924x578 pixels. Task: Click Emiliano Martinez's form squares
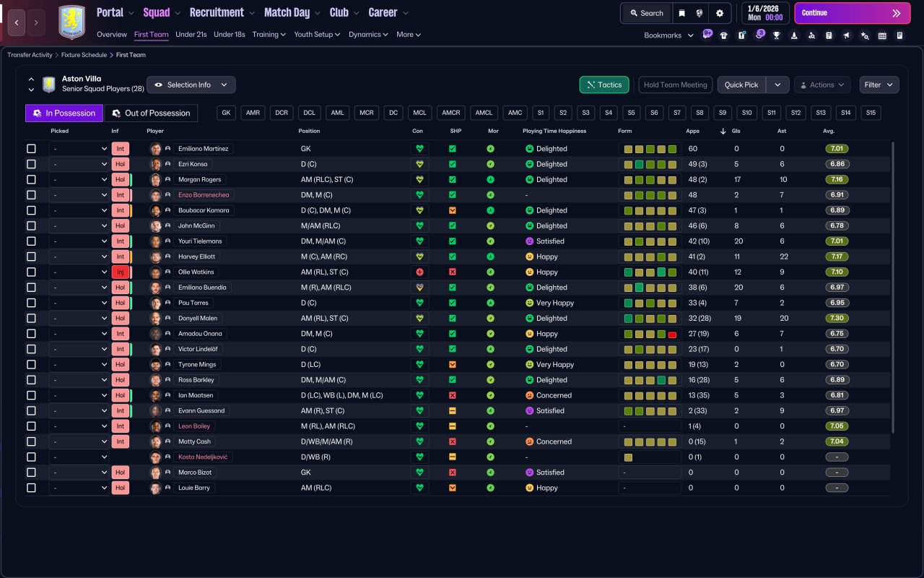pyautogui.click(x=650, y=149)
